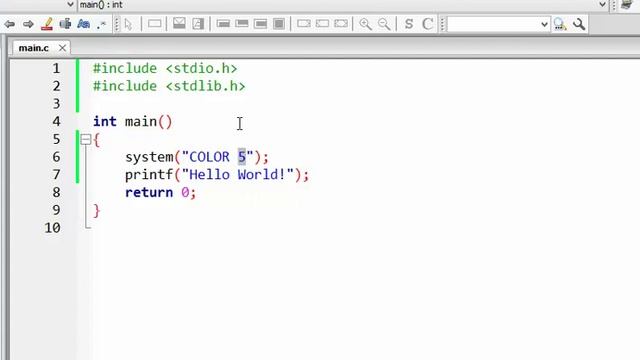This screenshot has height=360, width=640.
Task: Click the "Hello World!" string
Action: (x=238, y=175)
